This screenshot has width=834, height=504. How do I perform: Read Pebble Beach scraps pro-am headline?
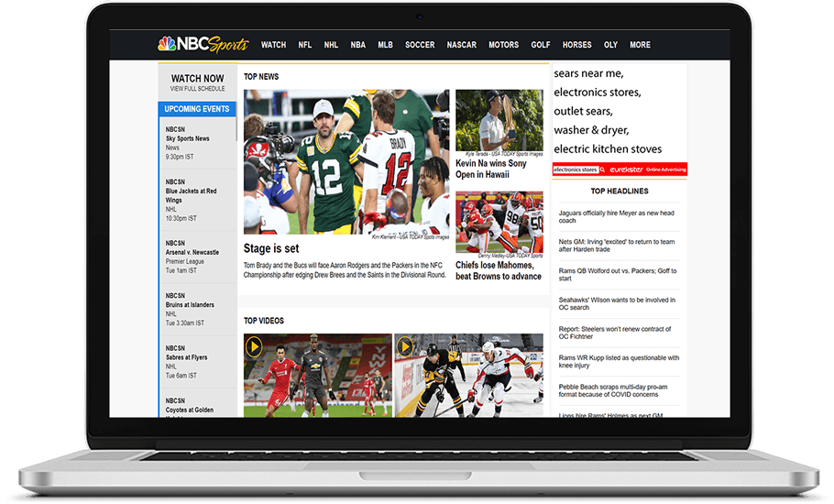(613, 390)
